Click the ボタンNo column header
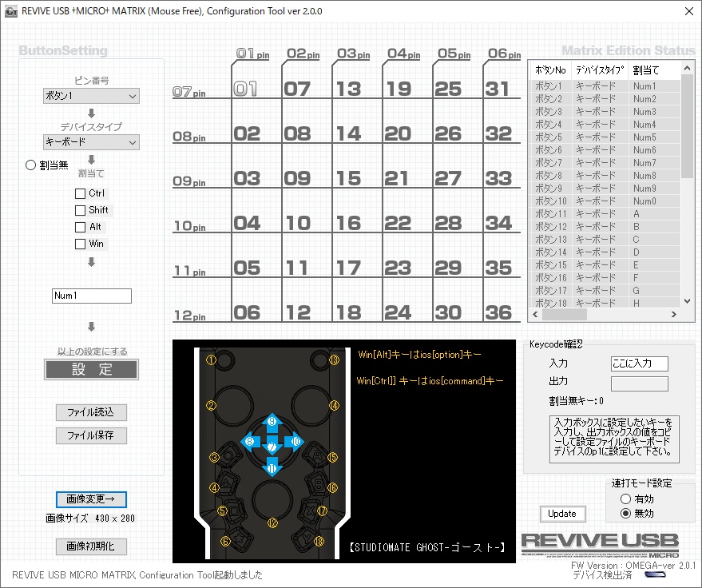This screenshot has height=588, width=702. click(551, 70)
